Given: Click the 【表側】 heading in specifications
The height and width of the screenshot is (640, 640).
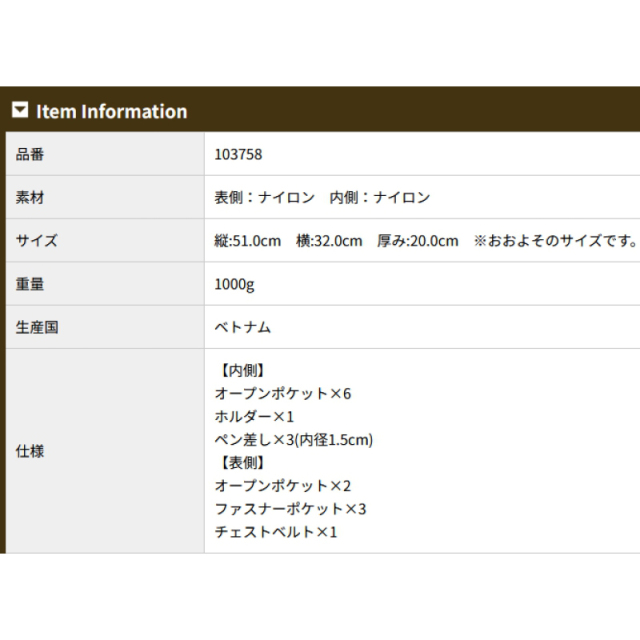Looking at the screenshot, I should [x=242, y=463].
